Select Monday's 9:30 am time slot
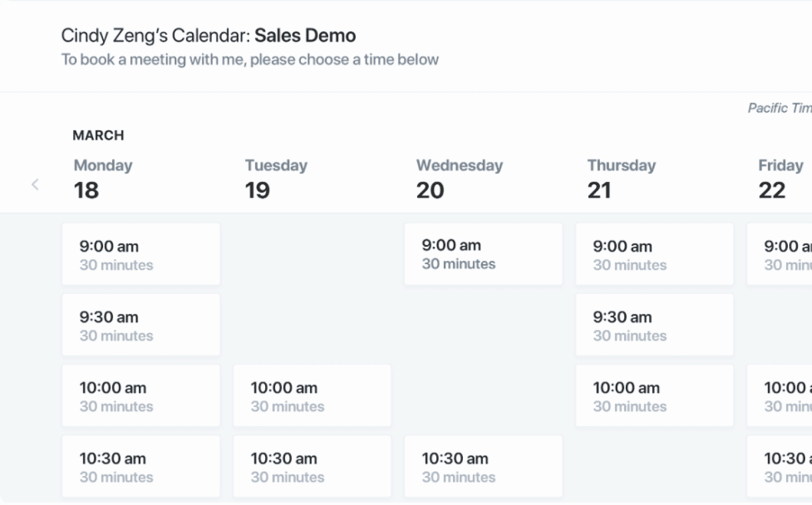The image size is (812, 505). click(141, 325)
